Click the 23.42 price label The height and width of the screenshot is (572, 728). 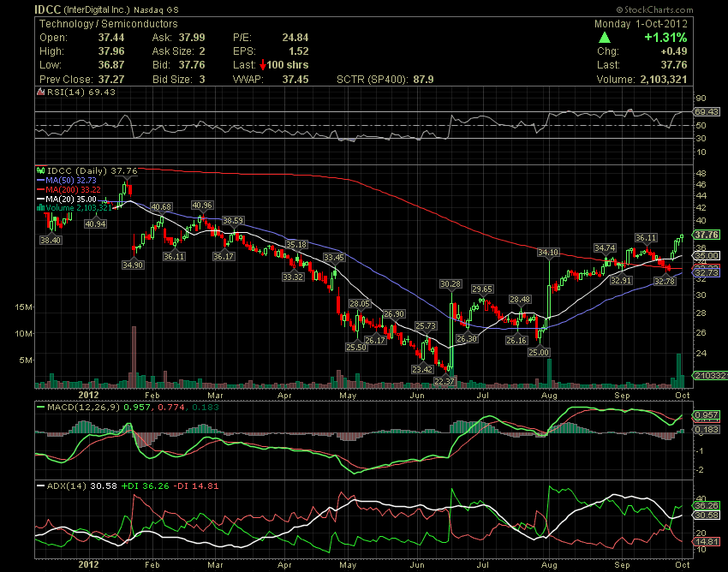click(x=422, y=370)
